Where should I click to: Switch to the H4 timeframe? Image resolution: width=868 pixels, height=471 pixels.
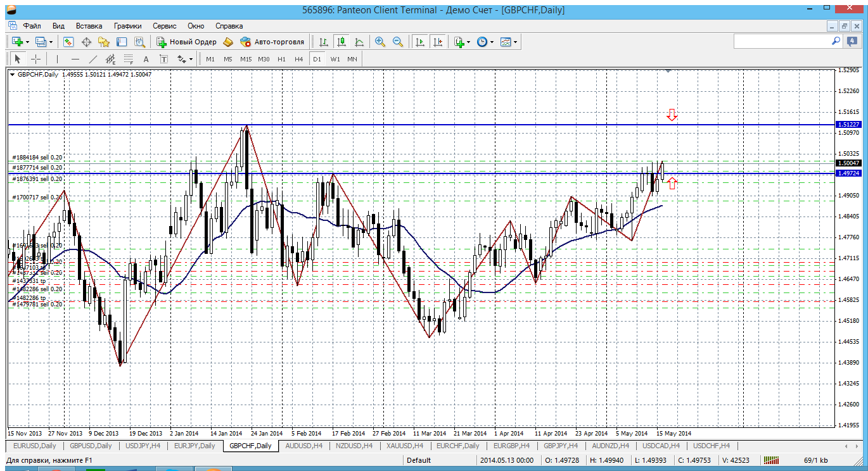(299, 59)
